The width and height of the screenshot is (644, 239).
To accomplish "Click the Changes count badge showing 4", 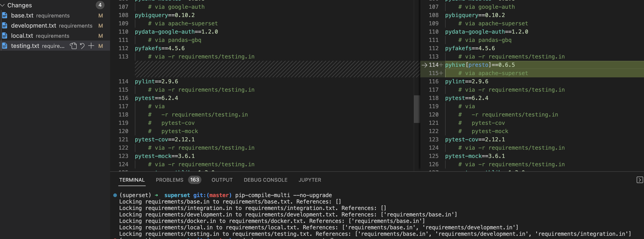I will point(100,5).
